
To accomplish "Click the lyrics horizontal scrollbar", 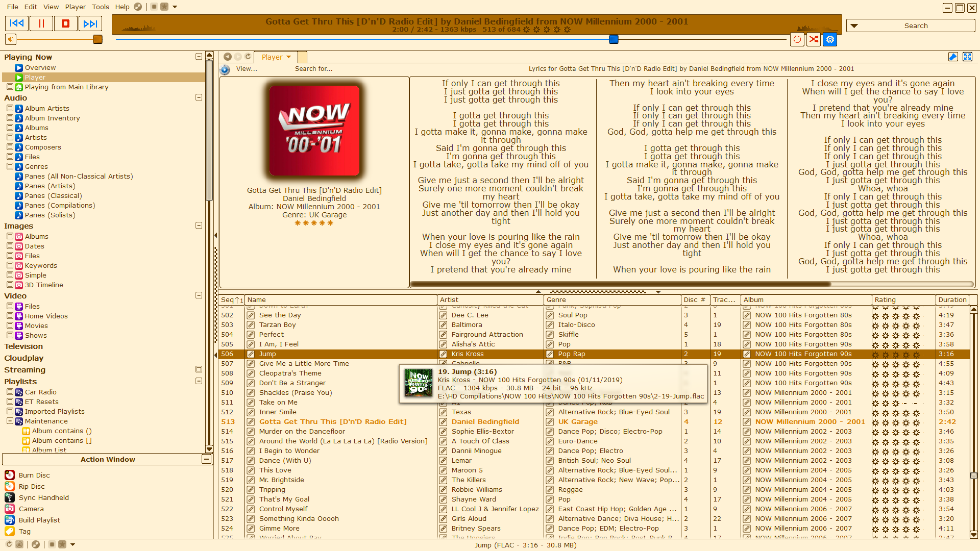I will pos(621,284).
